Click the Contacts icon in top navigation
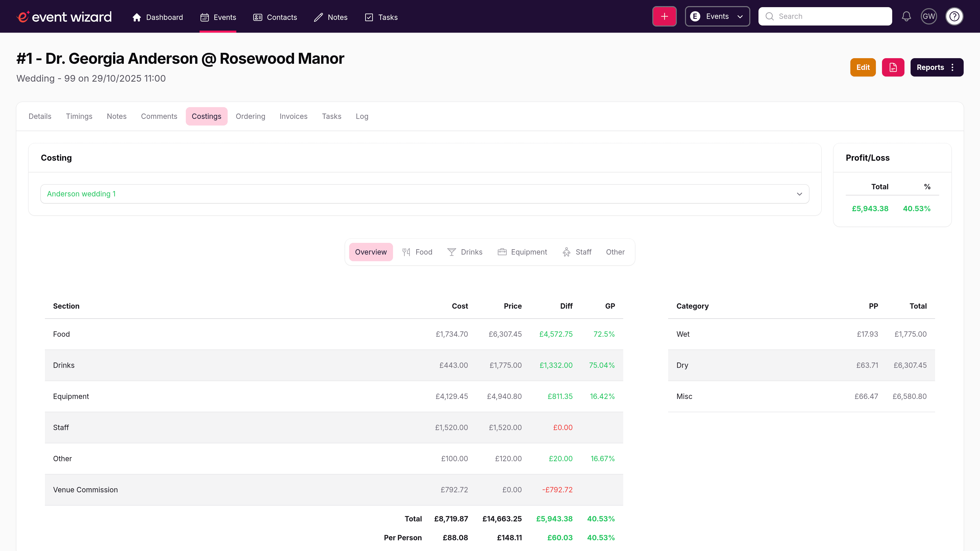 click(258, 17)
